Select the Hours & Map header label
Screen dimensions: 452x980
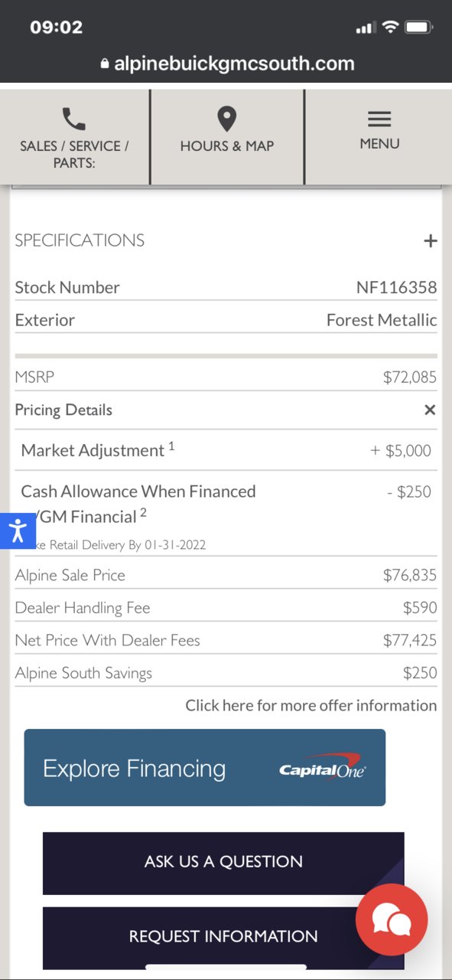pyautogui.click(x=227, y=146)
